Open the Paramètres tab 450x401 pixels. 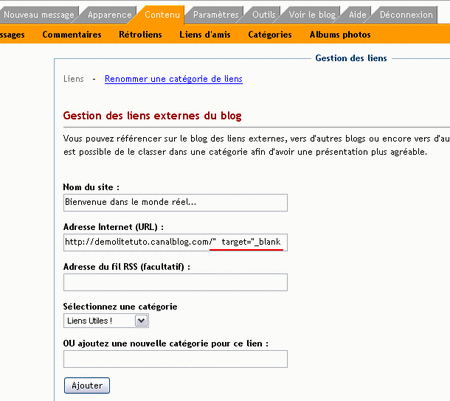click(x=216, y=15)
